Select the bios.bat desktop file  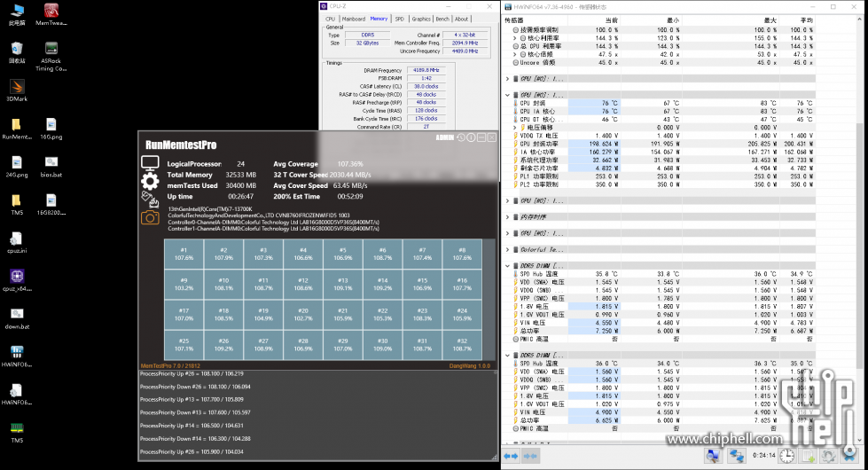coord(51,167)
